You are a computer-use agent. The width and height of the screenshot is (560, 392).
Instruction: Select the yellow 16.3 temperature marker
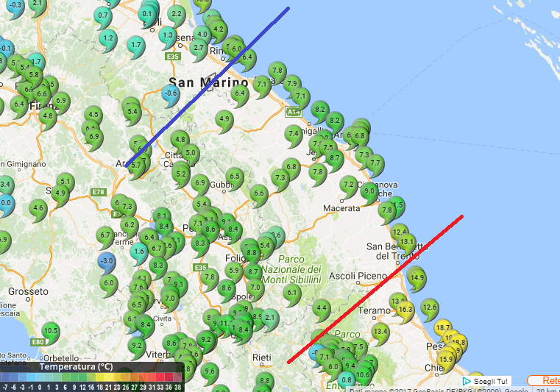tap(405, 310)
